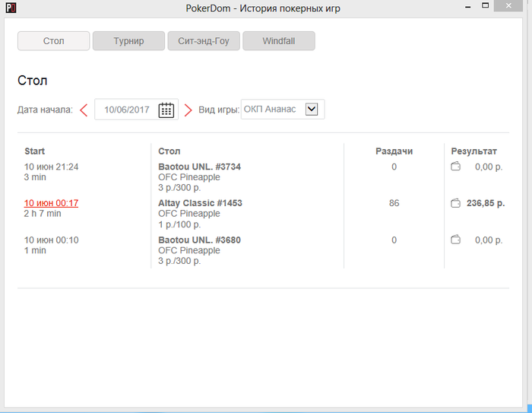Click the Раздачи column header

click(394, 151)
